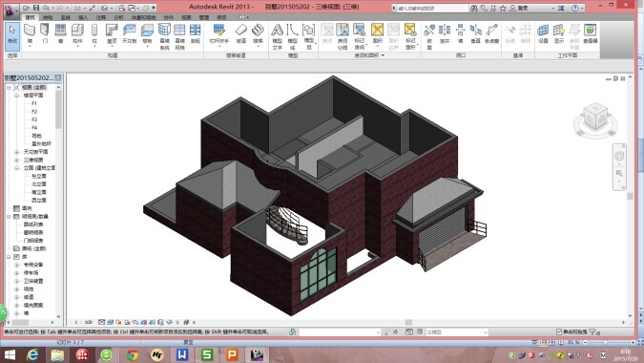Switch to the Systems (系统) ribbon tab
The width and height of the screenshot is (644, 363).
[x=65, y=17]
